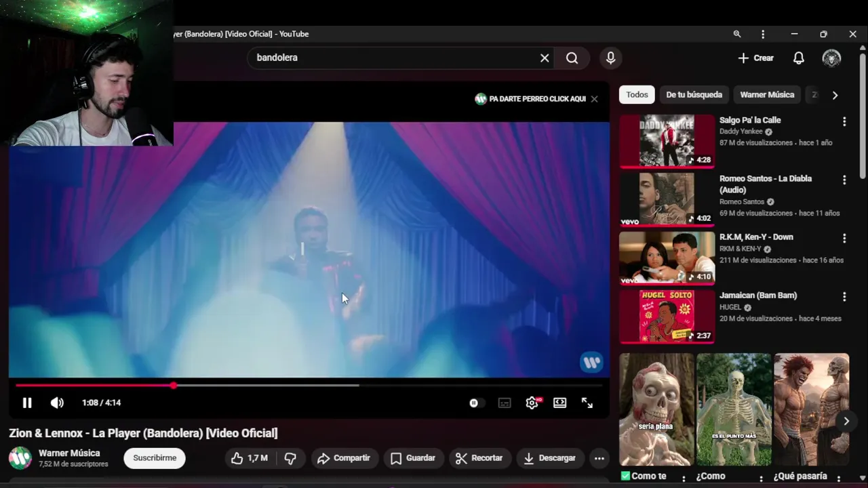Viewport: 868px width, 488px height.
Task: Open the Warner Música channel avatar
Action: click(20, 458)
